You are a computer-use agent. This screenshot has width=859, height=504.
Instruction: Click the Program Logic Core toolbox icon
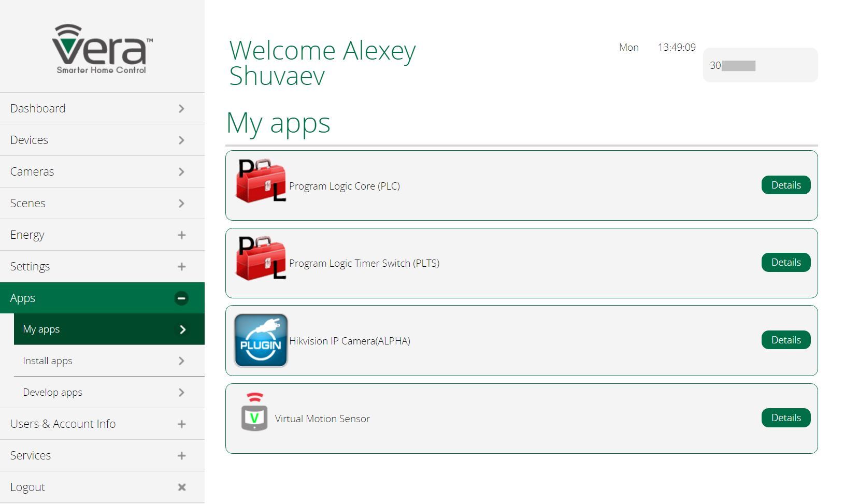coord(261,180)
